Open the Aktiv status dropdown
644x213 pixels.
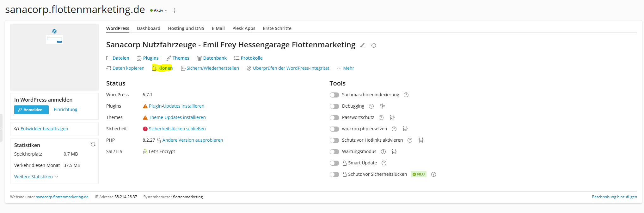coord(159,10)
